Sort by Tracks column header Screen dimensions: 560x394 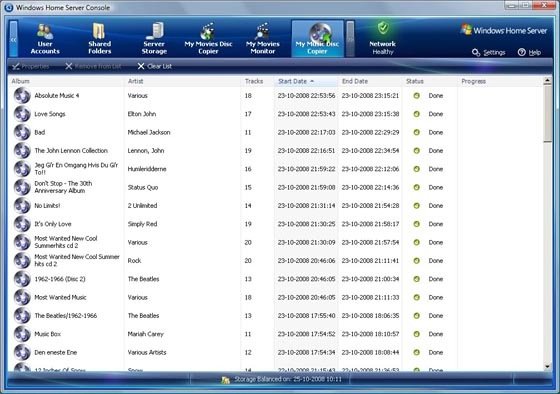pos(257,81)
